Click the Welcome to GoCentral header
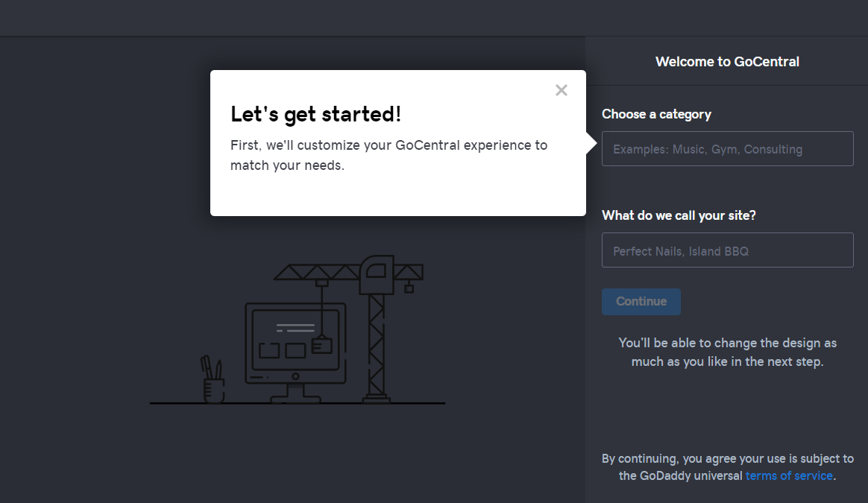This screenshot has height=503, width=868. (727, 62)
